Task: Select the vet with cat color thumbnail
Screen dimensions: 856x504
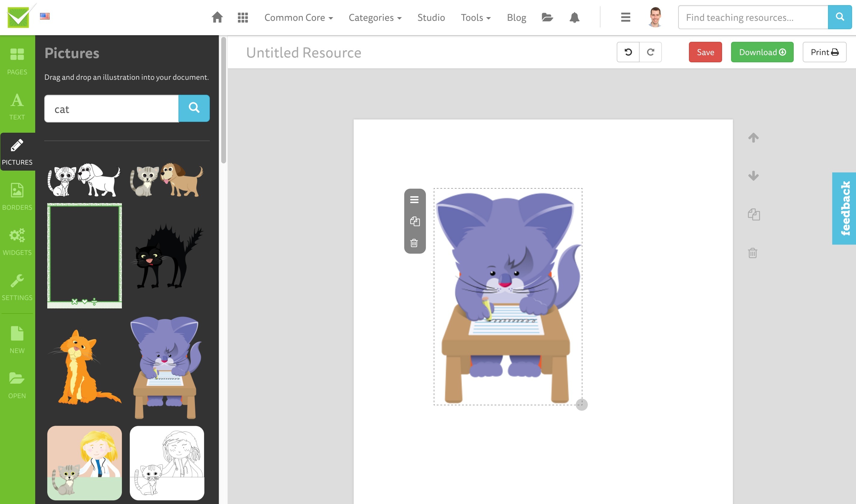Action: tap(84, 462)
